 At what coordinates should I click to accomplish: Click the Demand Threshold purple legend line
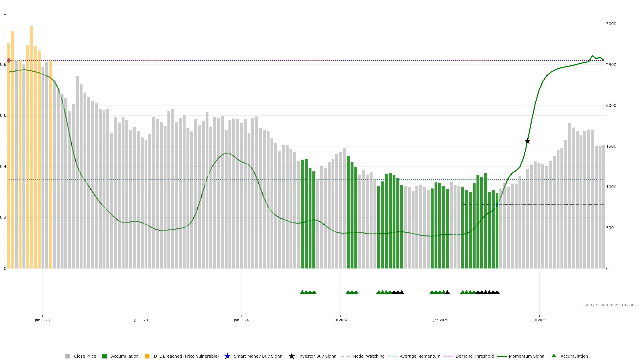(448, 356)
